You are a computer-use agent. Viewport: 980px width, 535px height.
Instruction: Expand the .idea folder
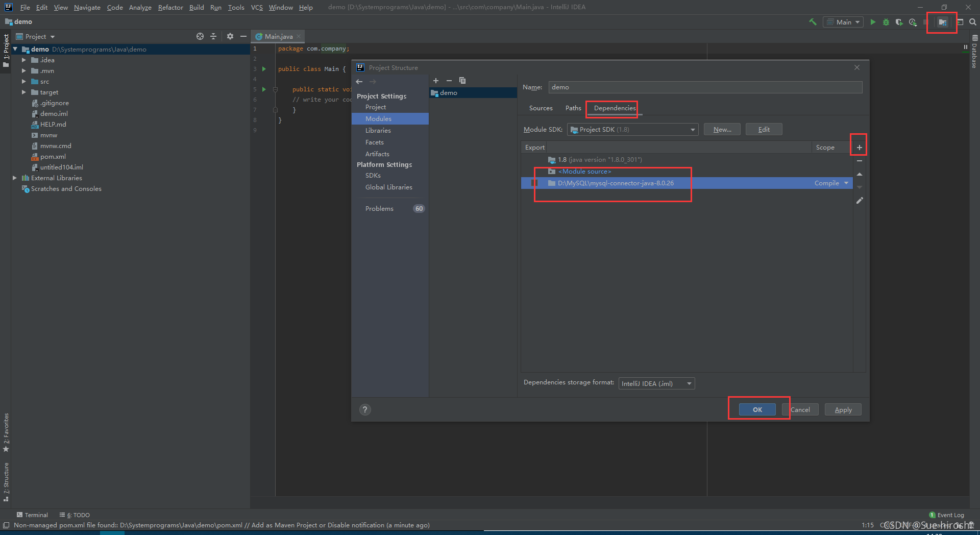23,60
